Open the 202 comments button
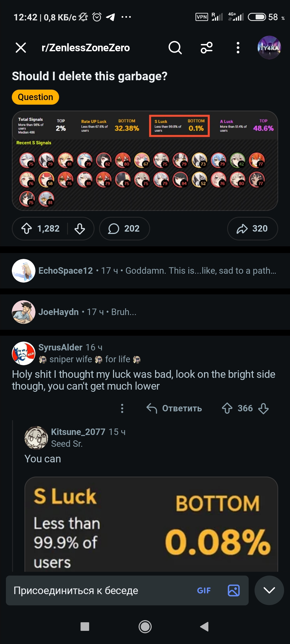Screen dimensions: 290x644 coord(124,229)
